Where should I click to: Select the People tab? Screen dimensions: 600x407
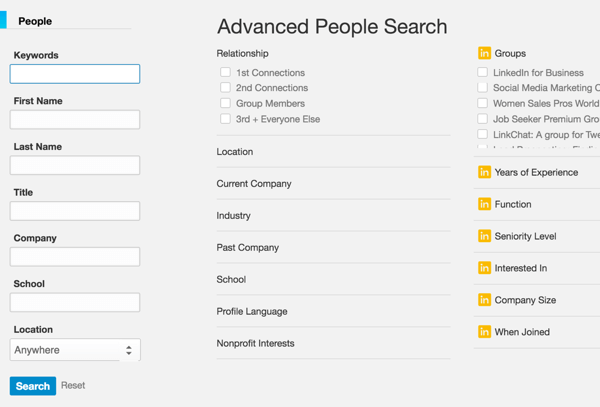click(x=35, y=21)
